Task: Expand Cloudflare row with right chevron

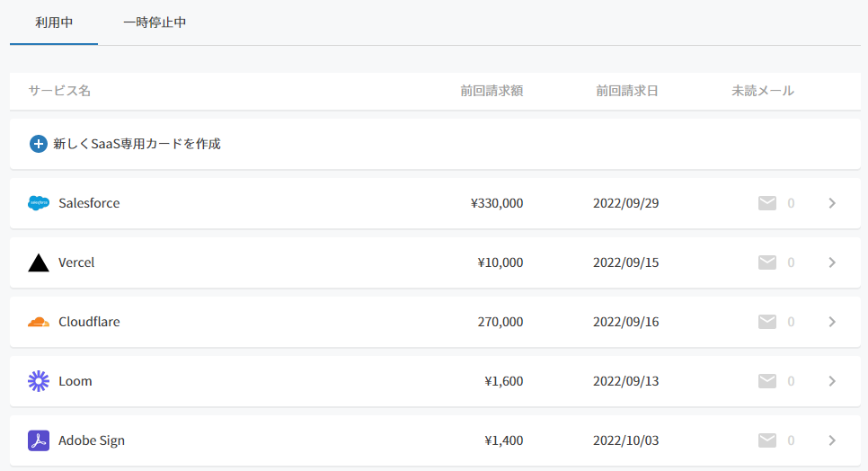Action: click(832, 322)
